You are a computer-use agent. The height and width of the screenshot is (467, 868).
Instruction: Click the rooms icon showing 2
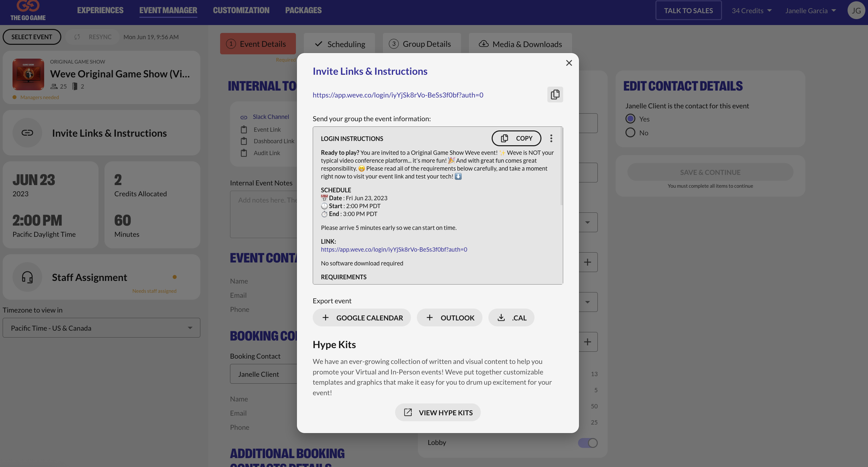75,87
